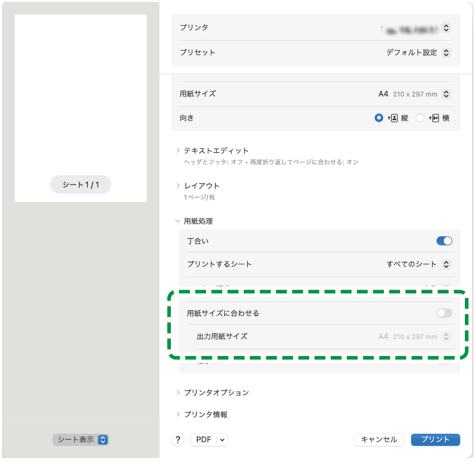Open the プリセット dropdown showing デフォルト設定
This screenshot has width=476, height=462.
point(445,52)
